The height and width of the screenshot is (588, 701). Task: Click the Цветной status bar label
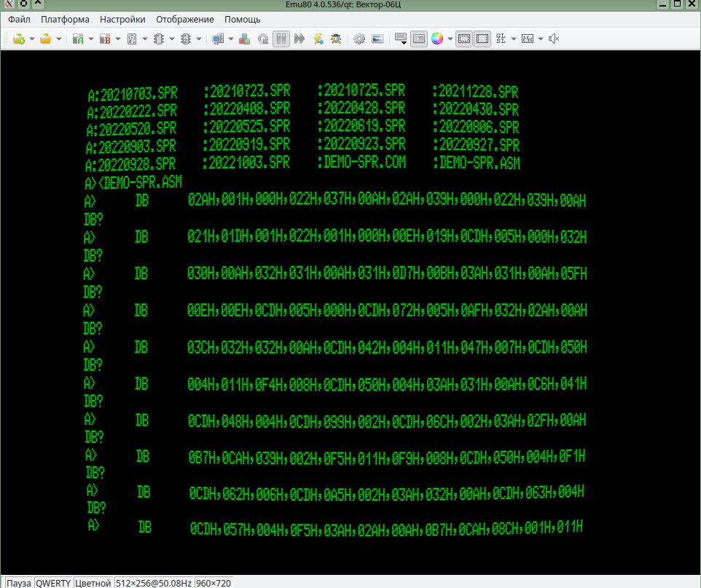[93, 583]
